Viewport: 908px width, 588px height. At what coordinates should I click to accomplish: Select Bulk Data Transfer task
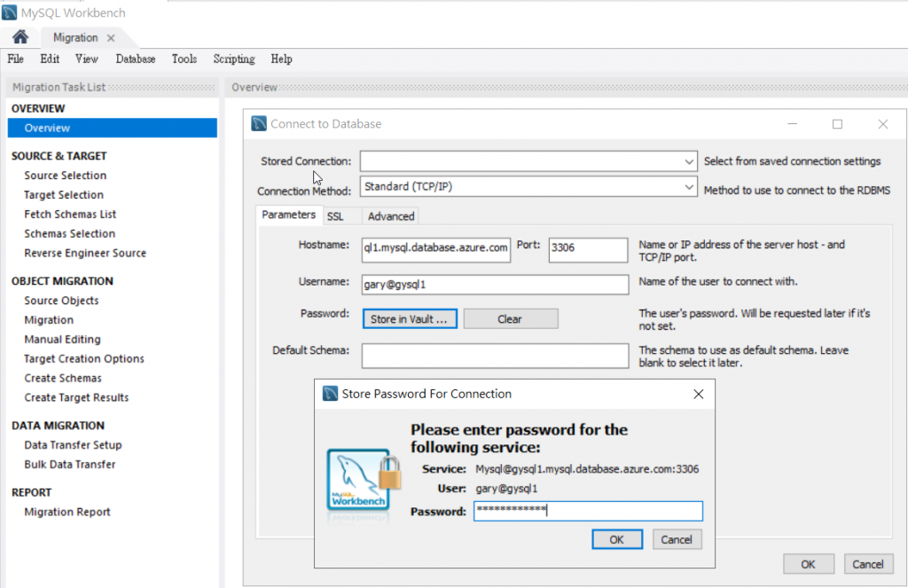click(x=69, y=465)
